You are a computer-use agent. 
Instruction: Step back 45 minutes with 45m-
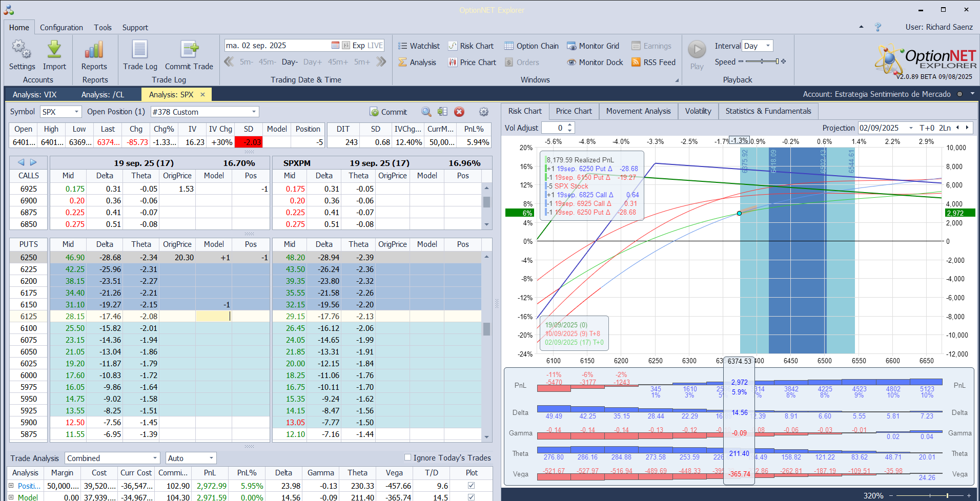tap(267, 62)
